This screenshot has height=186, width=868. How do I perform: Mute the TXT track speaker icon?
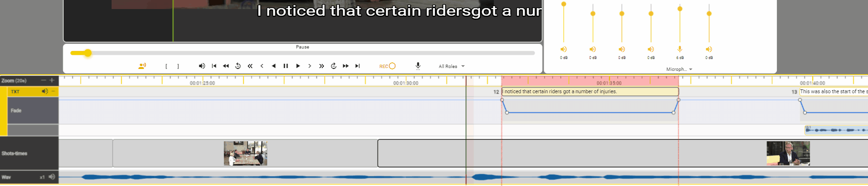pos(45,91)
